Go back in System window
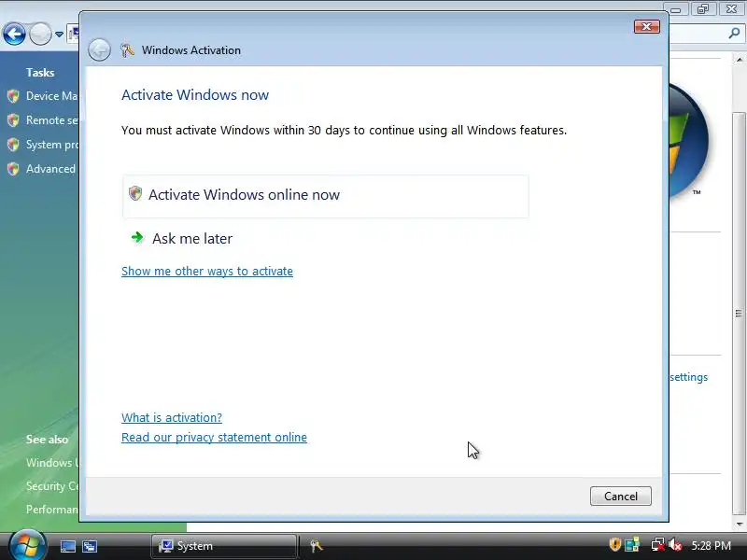 [x=14, y=34]
